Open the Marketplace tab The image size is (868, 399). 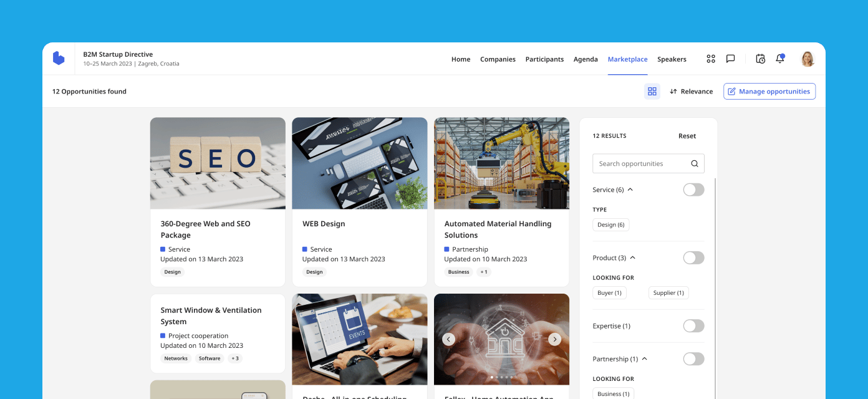[627, 59]
